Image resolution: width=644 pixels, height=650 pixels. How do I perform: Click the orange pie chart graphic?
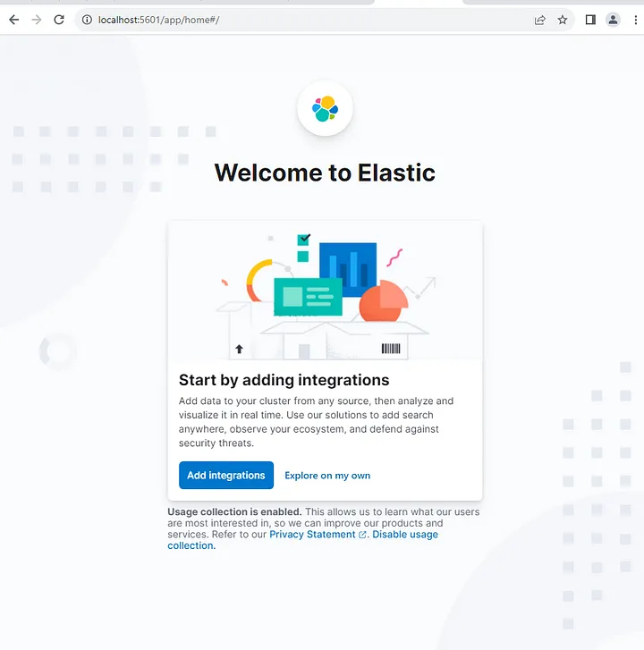[384, 300]
